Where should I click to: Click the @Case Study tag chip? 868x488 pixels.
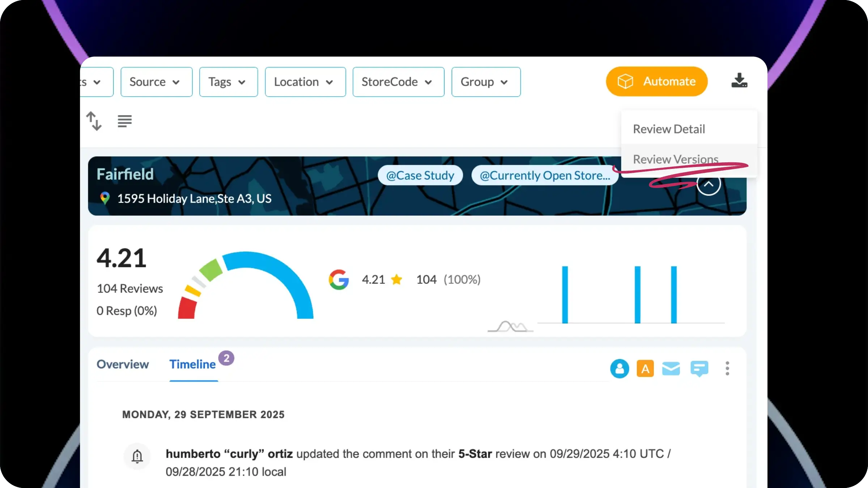(x=420, y=176)
